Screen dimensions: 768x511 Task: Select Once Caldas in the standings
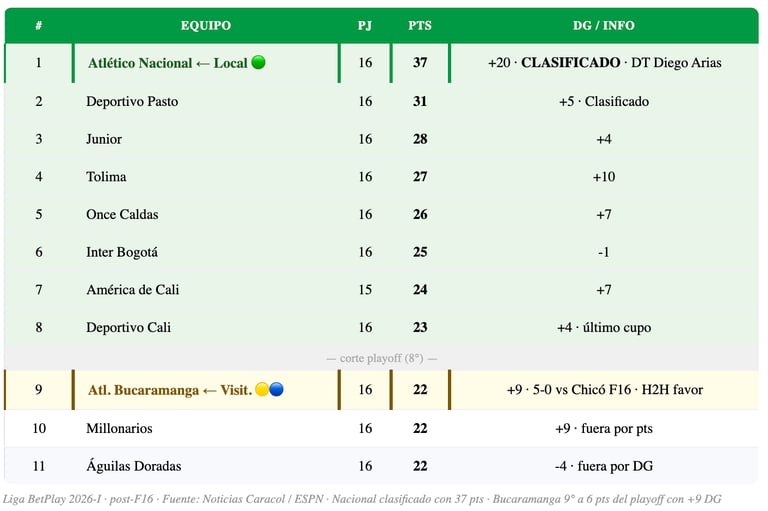click(x=122, y=215)
